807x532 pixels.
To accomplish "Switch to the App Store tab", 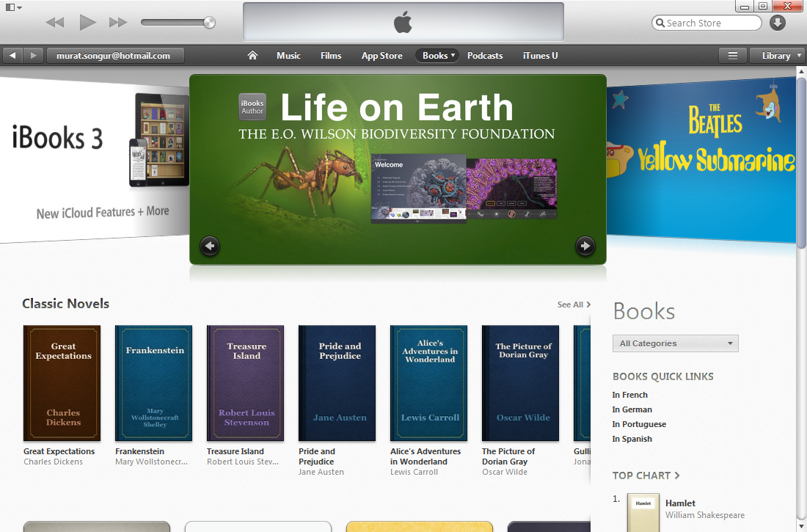I will [382, 56].
